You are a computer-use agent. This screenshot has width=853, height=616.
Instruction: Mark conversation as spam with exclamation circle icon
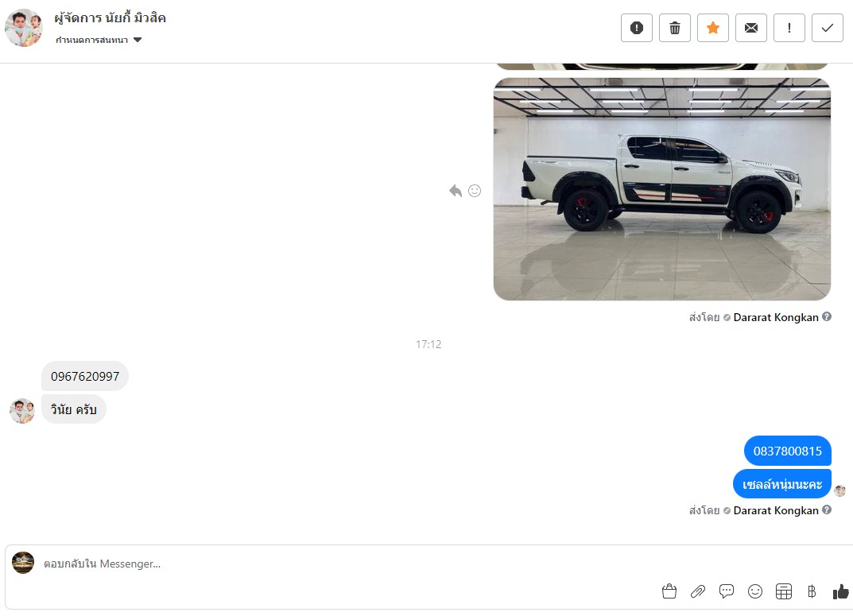pyautogui.click(x=637, y=28)
